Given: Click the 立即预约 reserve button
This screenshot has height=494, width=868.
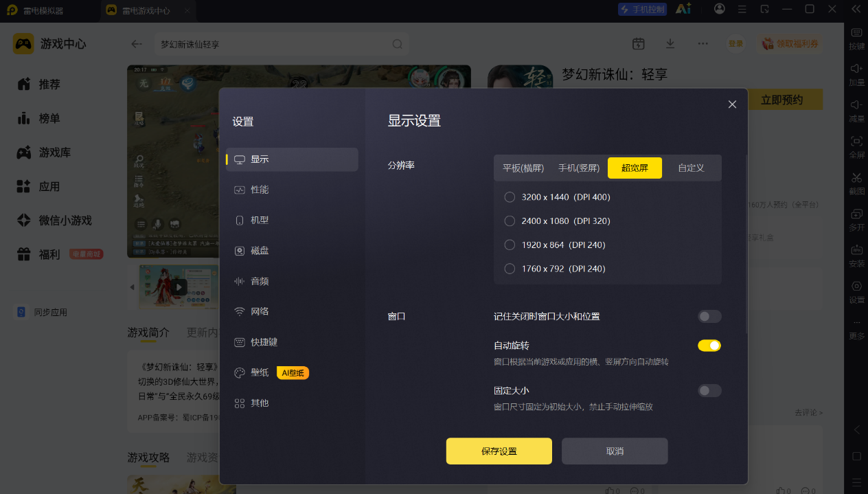Looking at the screenshot, I should point(785,100).
